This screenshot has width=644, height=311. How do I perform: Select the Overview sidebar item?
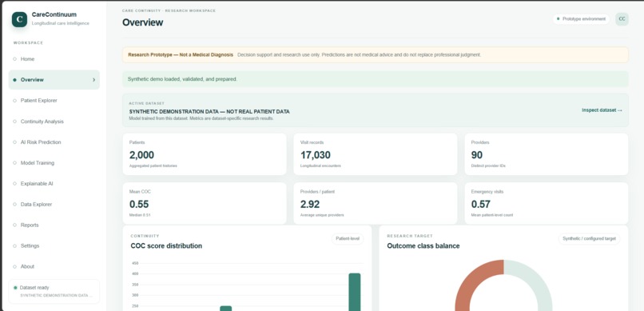point(54,80)
